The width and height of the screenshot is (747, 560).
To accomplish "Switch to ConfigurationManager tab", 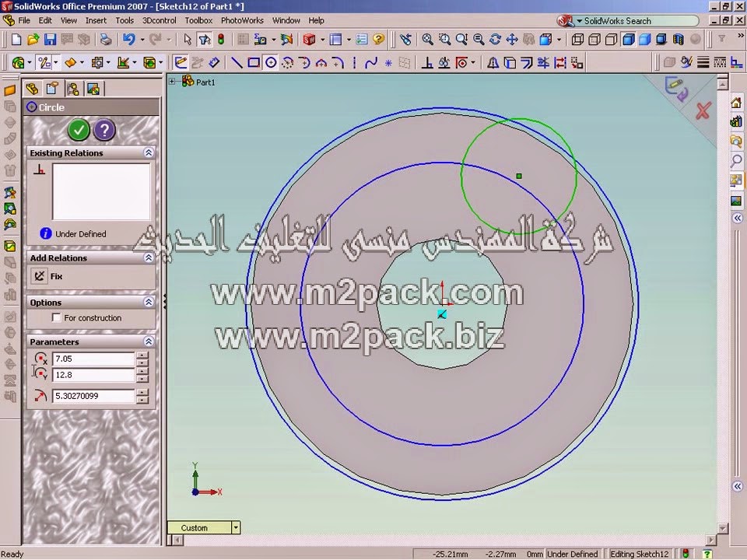I will pos(73,89).
